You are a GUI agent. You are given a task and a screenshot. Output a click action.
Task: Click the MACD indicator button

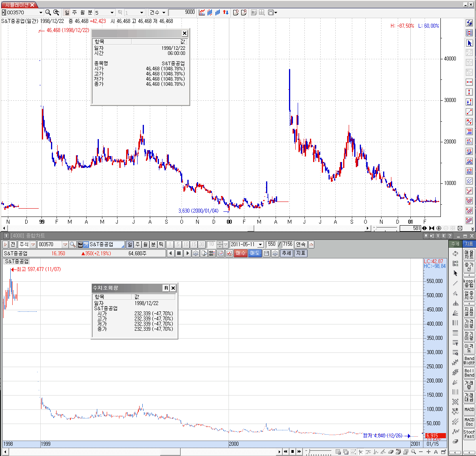[469, 409]
